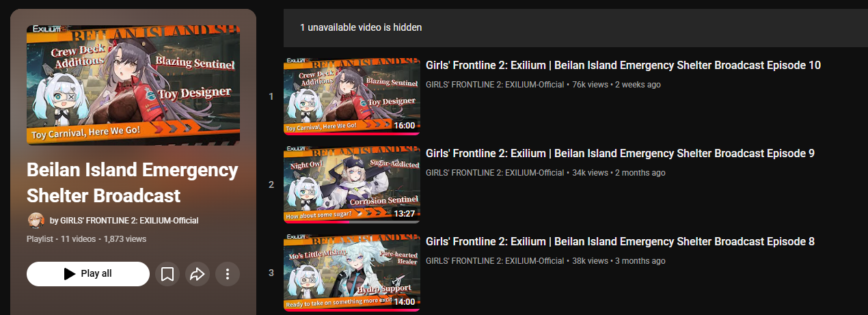Viewport: 868px width, 315px height.
Task: Open Episode 10 video title
Action: click(x=623, y=66)
